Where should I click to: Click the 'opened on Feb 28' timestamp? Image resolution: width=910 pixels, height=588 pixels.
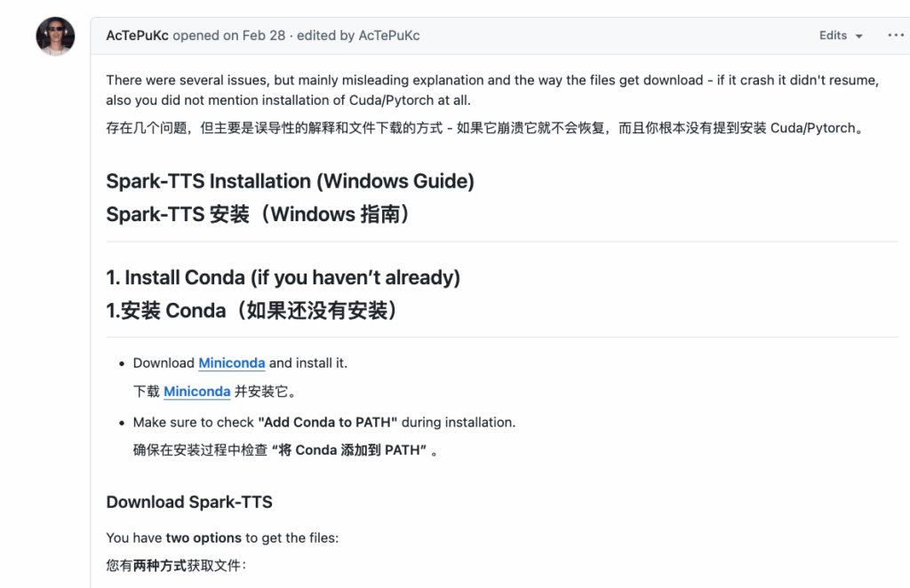click(229, 36)
